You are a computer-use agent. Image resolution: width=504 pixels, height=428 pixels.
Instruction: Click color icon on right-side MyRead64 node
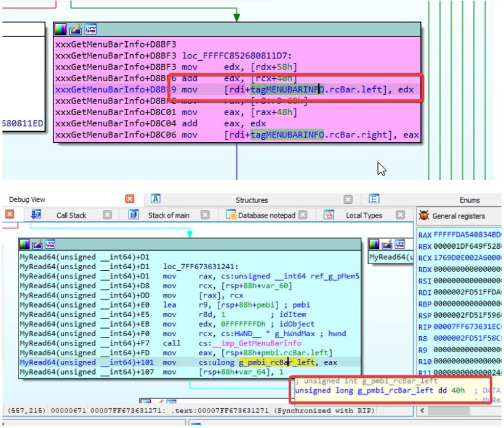coord(374,244)
